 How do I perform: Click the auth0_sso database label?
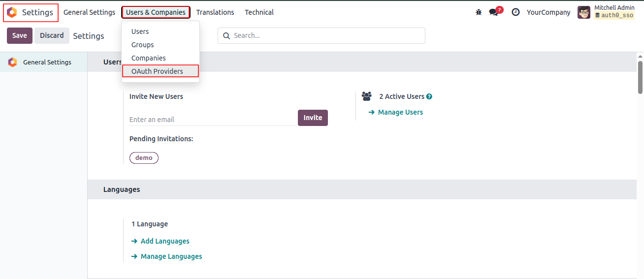coord(617,16)
